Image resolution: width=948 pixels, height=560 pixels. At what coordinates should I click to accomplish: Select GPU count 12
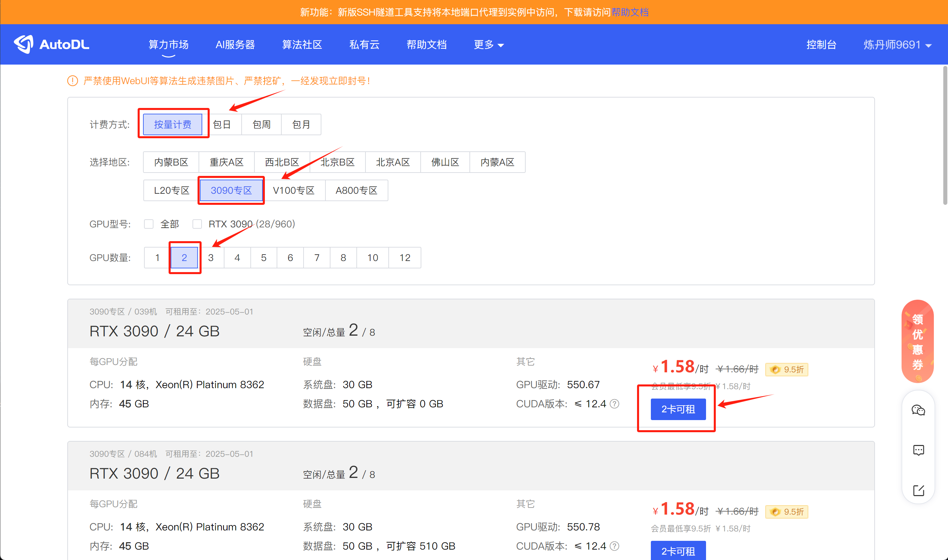click(x=405, y=258)
